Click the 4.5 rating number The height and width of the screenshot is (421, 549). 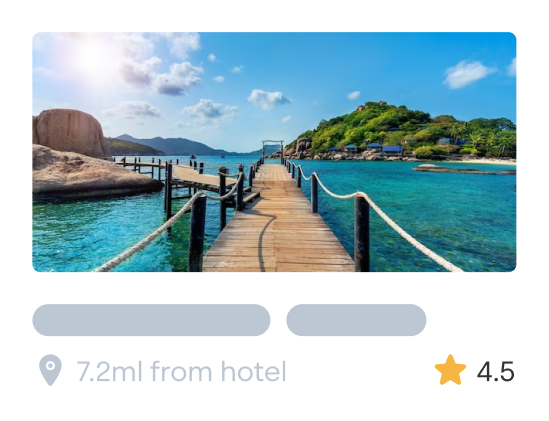[x=495, y=372]
